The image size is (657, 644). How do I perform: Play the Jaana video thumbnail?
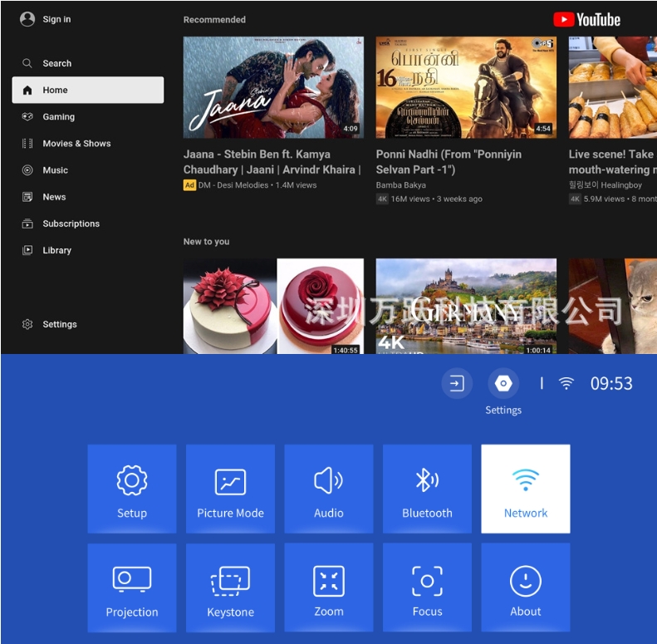pos(273,87)
